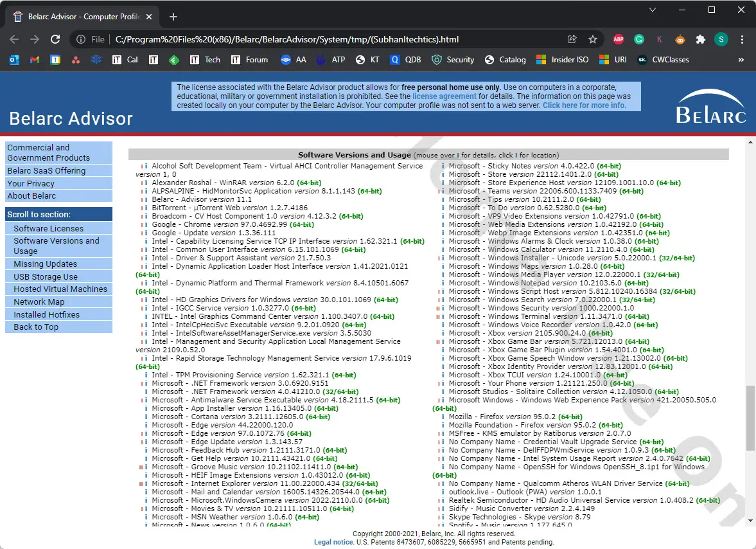Select the Skype Technologies Skype entry
This screenshot has width=756, height=549.
click(520, 517)
